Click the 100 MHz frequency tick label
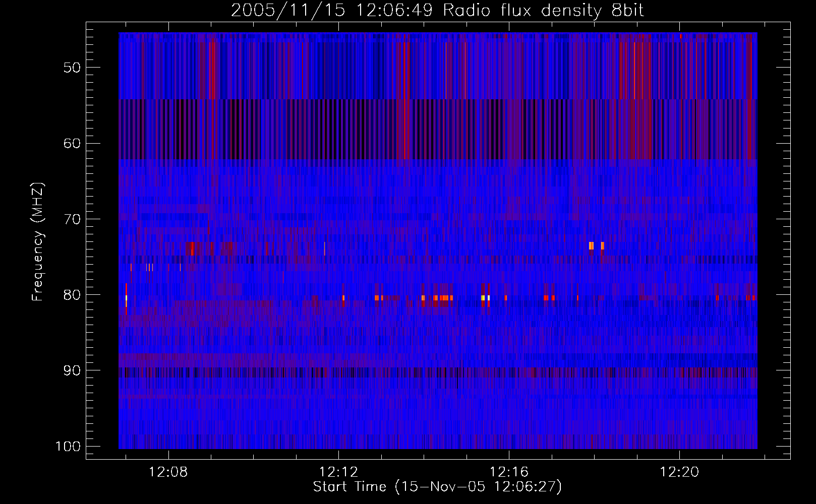Screen dimensions: 816x504 coord(68,447)
